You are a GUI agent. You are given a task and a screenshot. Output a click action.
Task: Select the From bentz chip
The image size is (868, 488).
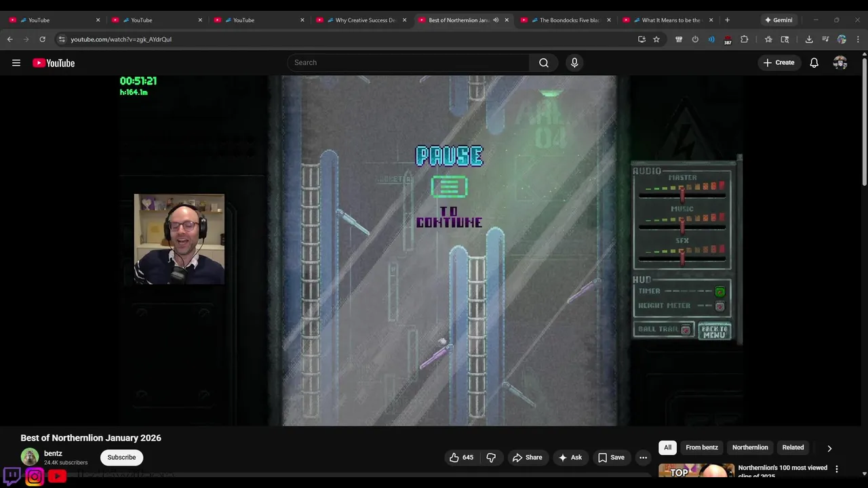point(702,447)
